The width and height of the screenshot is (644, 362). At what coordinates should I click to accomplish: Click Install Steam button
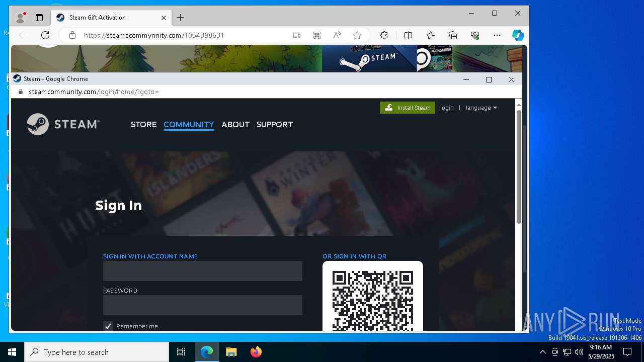pyautogui.click(x=408, y=108)
